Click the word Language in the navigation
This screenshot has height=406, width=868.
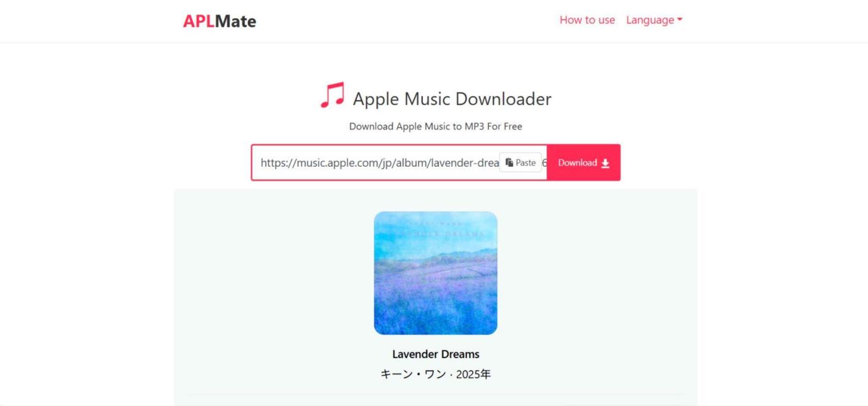[650, 20]
